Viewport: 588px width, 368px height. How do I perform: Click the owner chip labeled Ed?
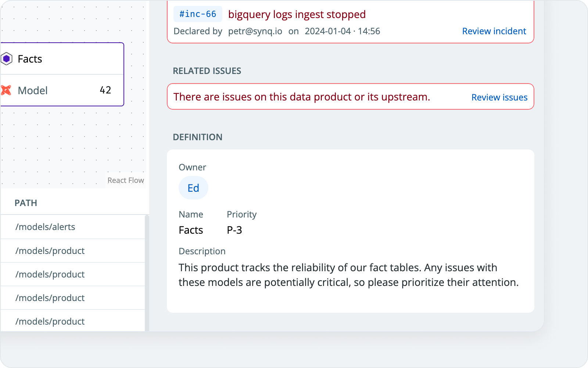[193, 188]
